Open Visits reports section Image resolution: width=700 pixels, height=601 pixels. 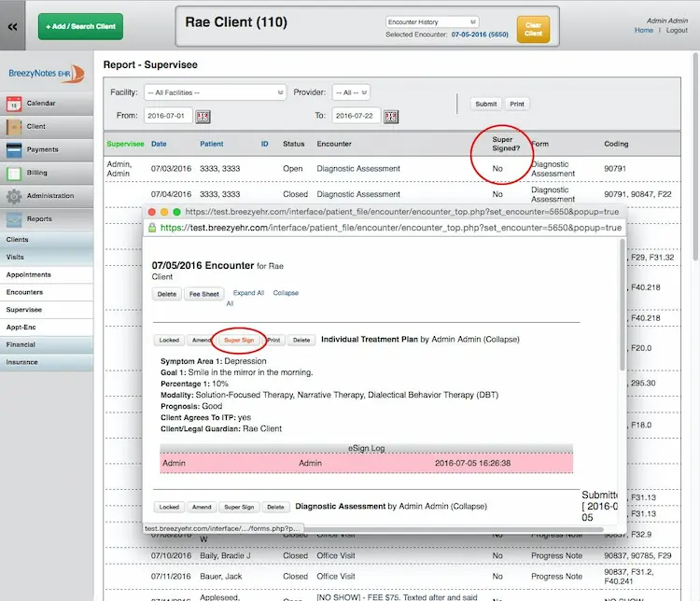47,258
